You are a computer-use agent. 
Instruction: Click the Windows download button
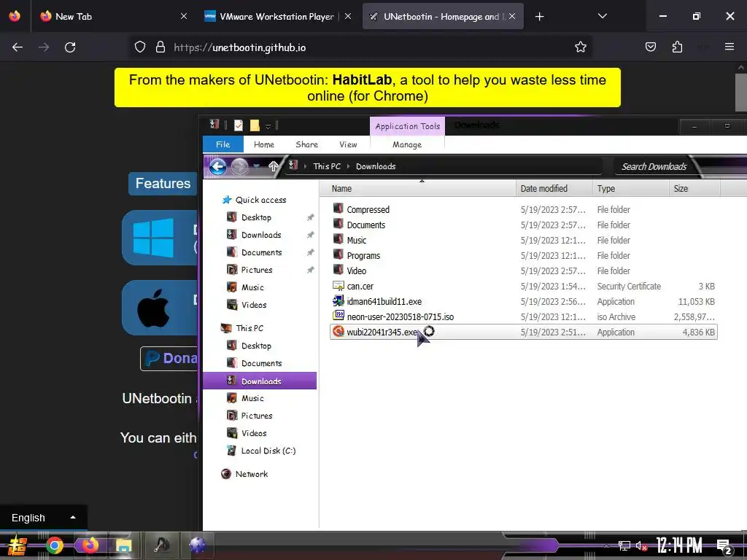(x=160, y=238)
